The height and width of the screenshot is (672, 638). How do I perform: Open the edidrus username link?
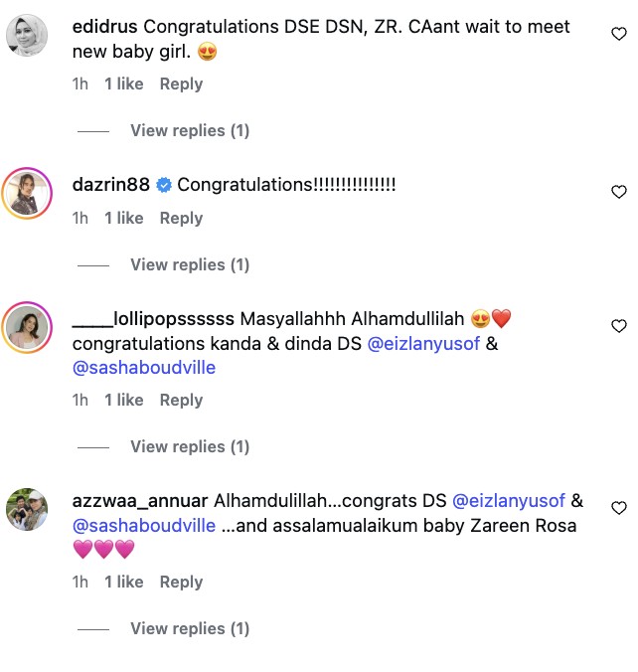pyautogui.click(x=105, y=27)
